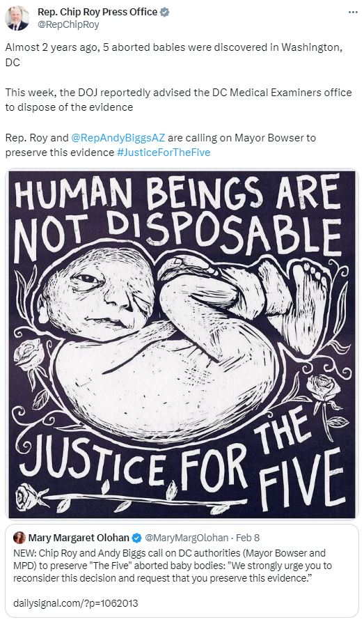The image size is (364, 622).
Task: Click the "Human Beings Are Not Disposable" heading in image
Action: click(177, 216)
